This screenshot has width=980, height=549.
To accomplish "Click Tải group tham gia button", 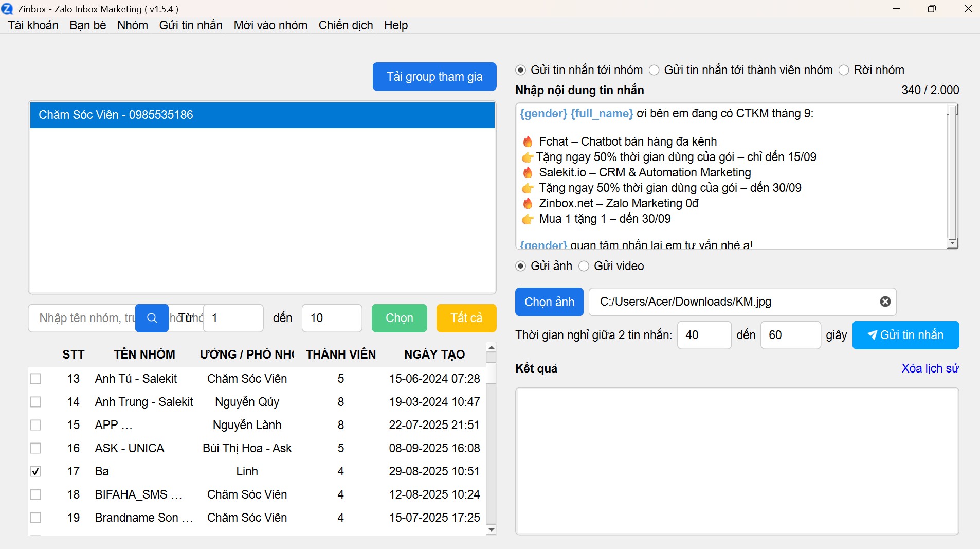I will tap(434, 77).
